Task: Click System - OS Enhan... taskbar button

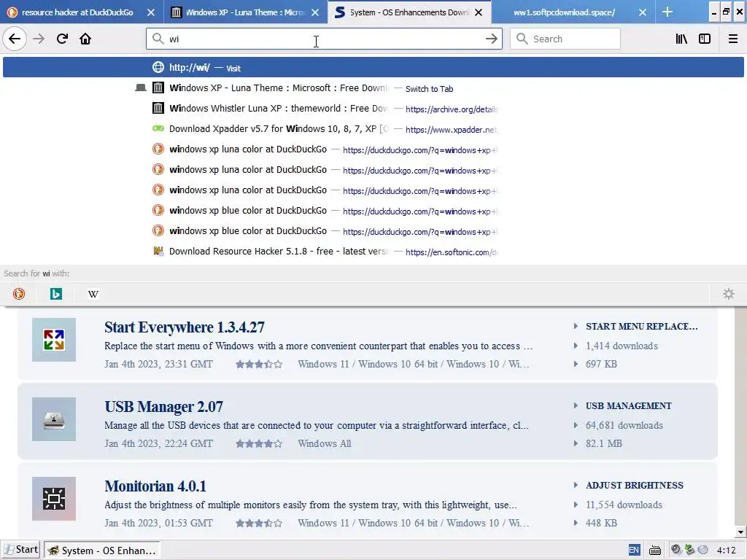Action: (102, 551)
